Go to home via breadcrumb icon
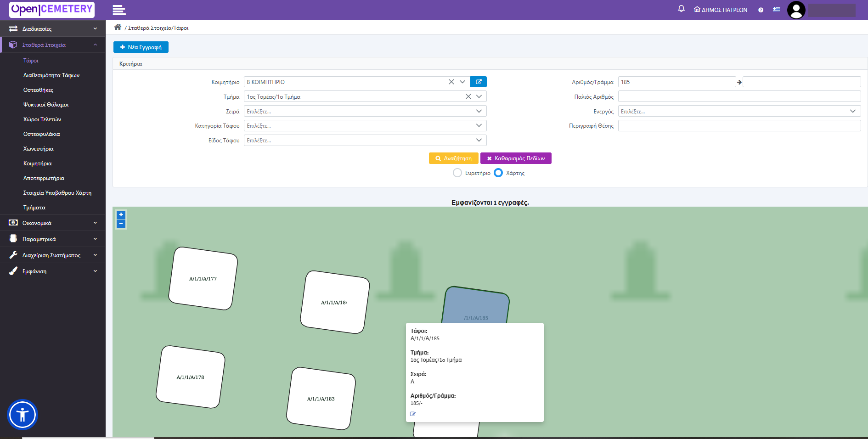The height and width of the screenshot is (439, 868). (118, 27)
